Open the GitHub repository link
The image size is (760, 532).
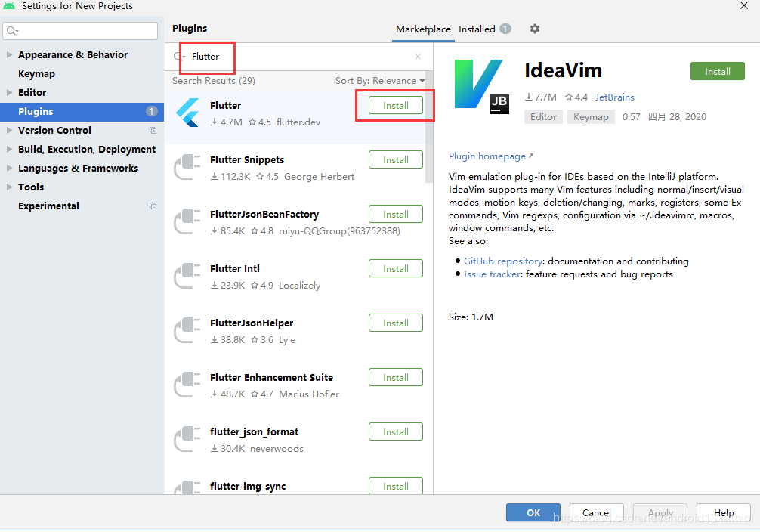point(503,261)
